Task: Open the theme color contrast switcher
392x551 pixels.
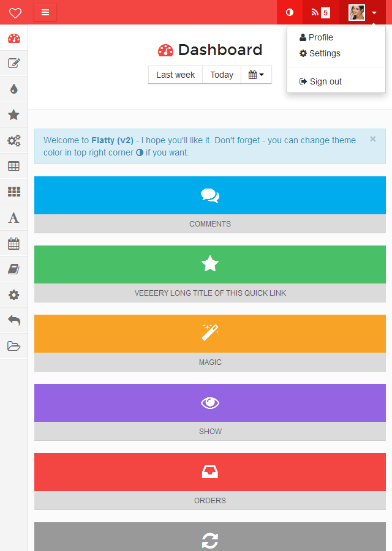Action: coord(290,12)
